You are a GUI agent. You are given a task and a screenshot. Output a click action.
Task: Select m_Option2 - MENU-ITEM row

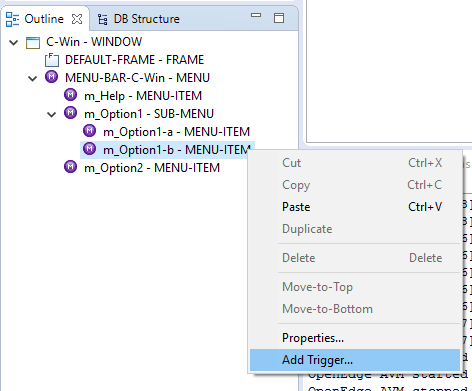tap(152, 168)
